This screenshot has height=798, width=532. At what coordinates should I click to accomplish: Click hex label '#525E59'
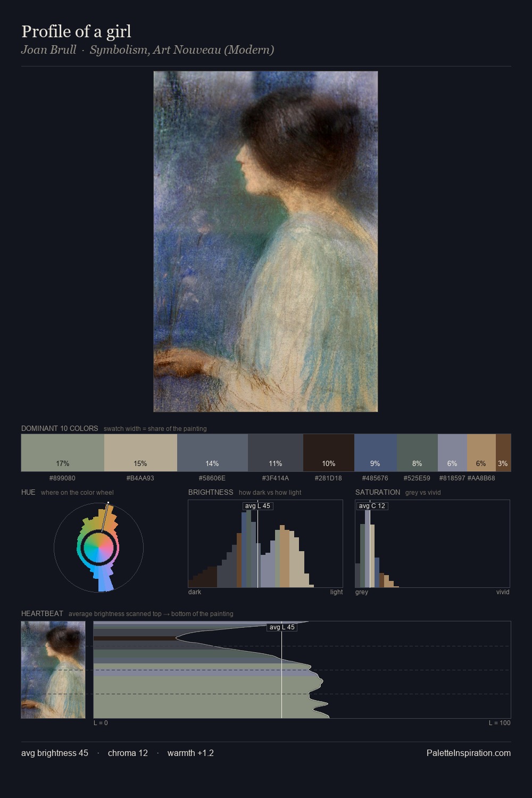coord(417,478)
